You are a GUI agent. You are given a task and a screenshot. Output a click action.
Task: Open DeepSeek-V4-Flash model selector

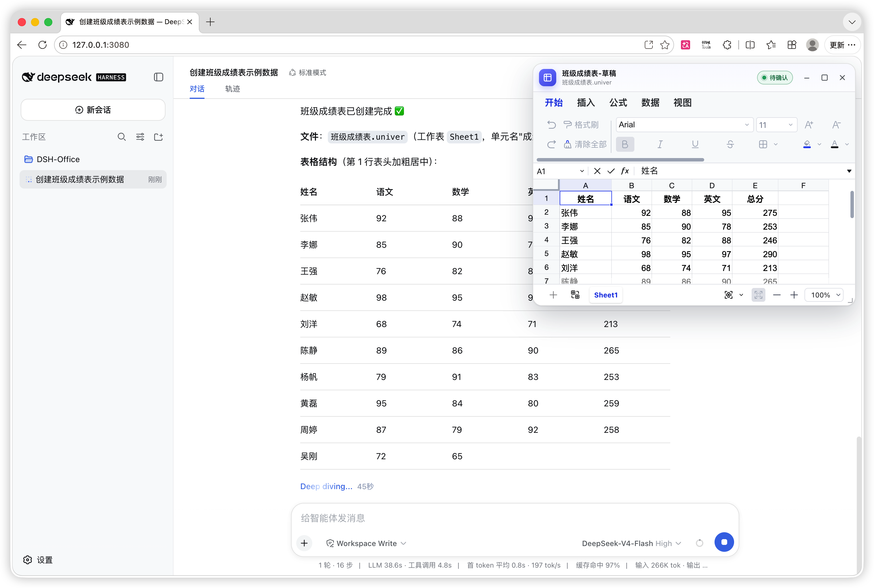(x=631, y=543)
